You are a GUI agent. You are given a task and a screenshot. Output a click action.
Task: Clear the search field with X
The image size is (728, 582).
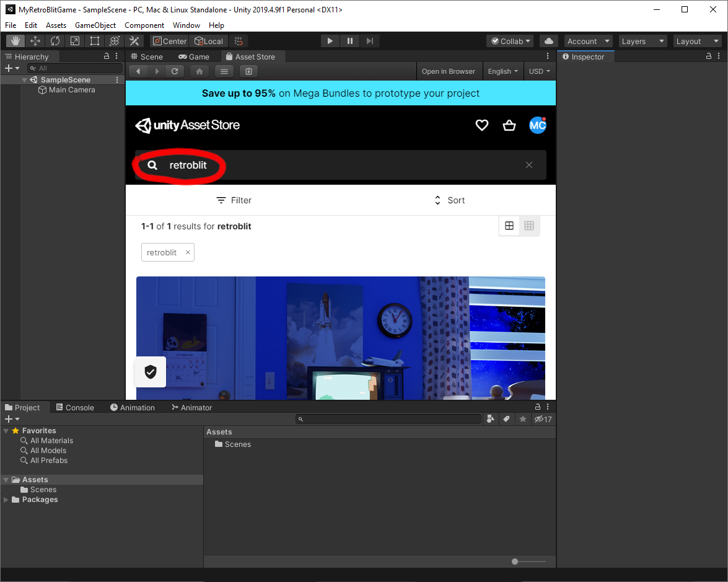point(529,165)
